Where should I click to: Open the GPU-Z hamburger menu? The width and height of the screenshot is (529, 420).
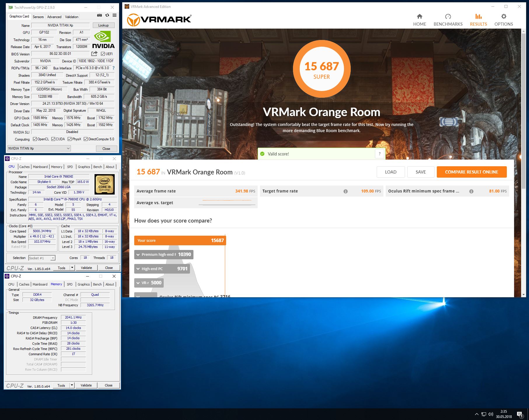click(x=114, y=15)
